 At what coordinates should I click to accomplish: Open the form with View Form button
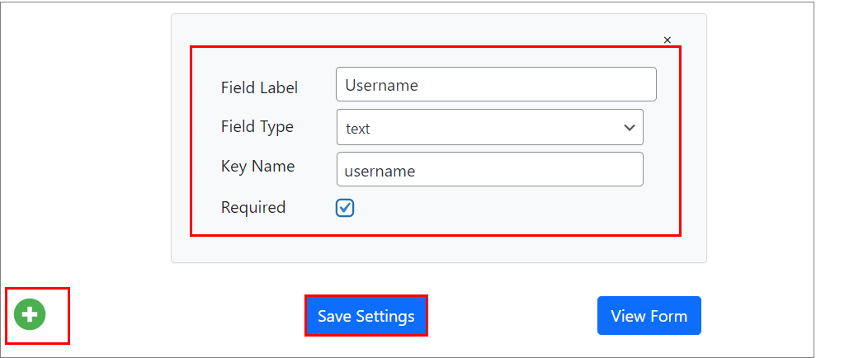click(649, 316)
